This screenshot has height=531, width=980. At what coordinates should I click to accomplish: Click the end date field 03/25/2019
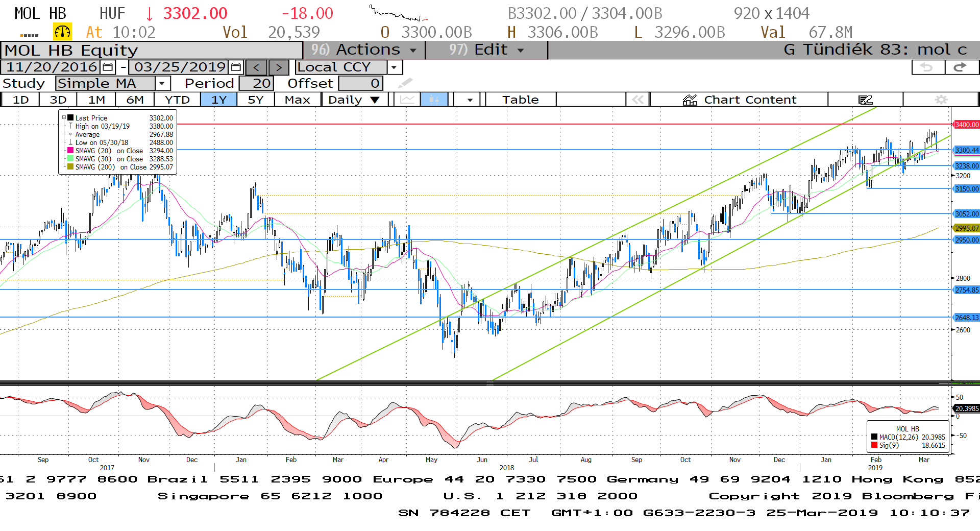point(180,67)
